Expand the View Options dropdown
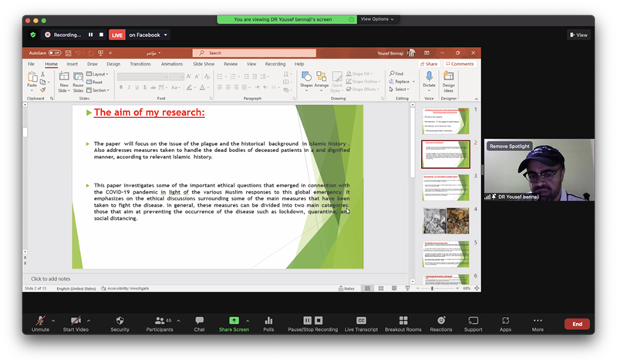Image resolution: width=617 pixels, height=364 pixels. pyautogui.click(x=377, y=19)
